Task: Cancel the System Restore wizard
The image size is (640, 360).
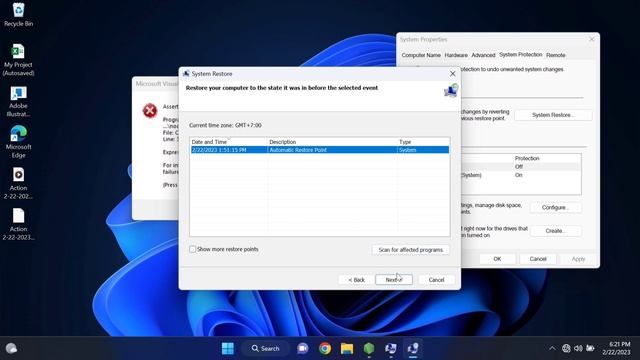Action: click(436, 280)
